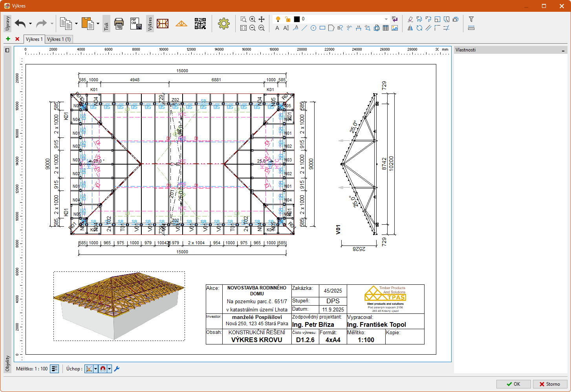Switch to the Výkres 1 (1) tab

pos(59,39)
